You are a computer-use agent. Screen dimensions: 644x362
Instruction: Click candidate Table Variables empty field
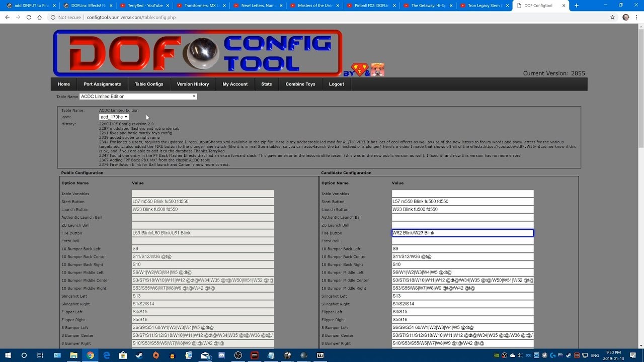pos(462,194)
